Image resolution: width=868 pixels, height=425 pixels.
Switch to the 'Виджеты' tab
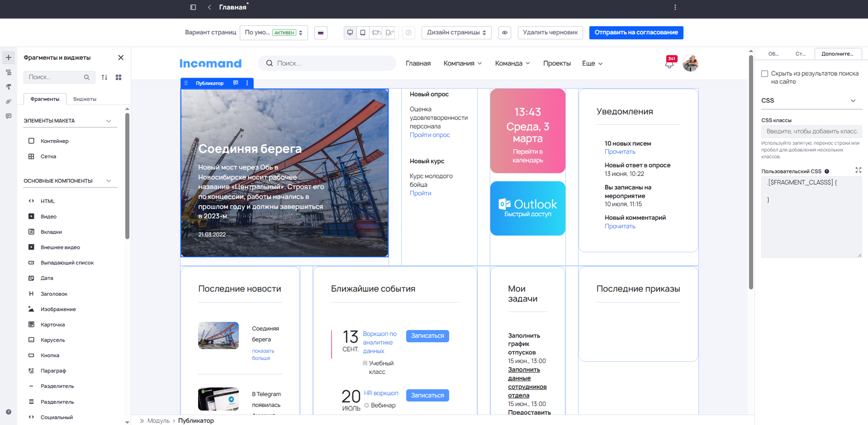pyautogui.click(x=85, y=99)
